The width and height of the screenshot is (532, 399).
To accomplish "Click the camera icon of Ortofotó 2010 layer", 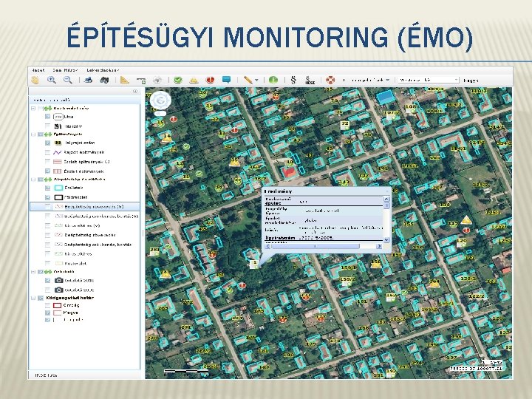I will point(58,280).
